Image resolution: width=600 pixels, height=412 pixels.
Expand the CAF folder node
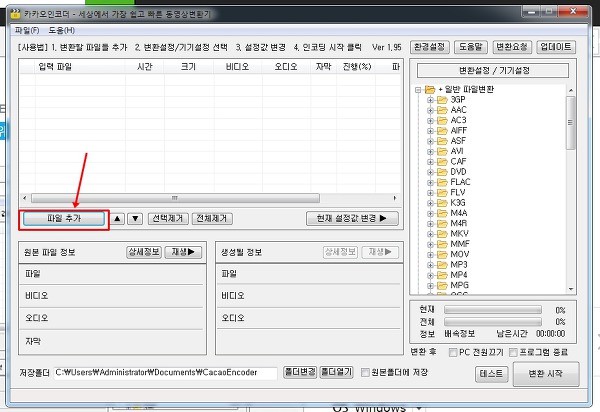[430, 162]
